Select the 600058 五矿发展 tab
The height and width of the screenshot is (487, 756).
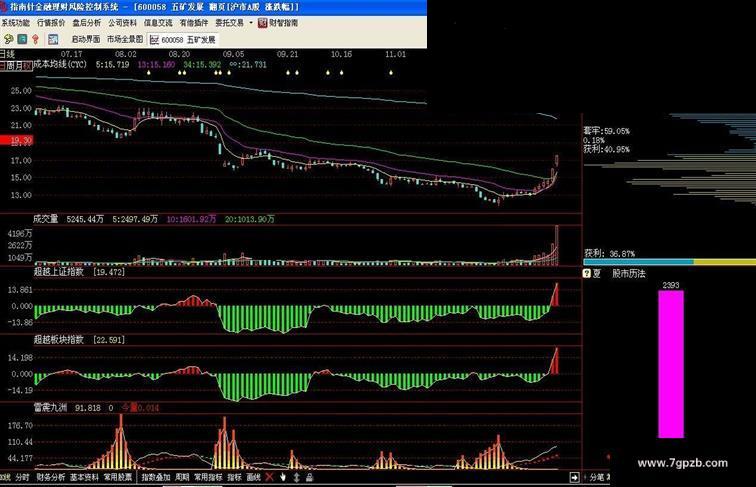click(183, 40)
